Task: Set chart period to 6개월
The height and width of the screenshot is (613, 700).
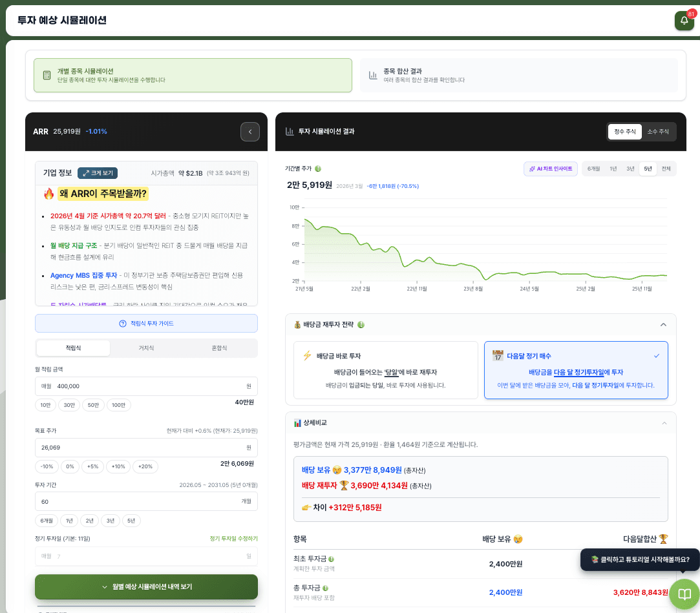Action: [593, 169]
